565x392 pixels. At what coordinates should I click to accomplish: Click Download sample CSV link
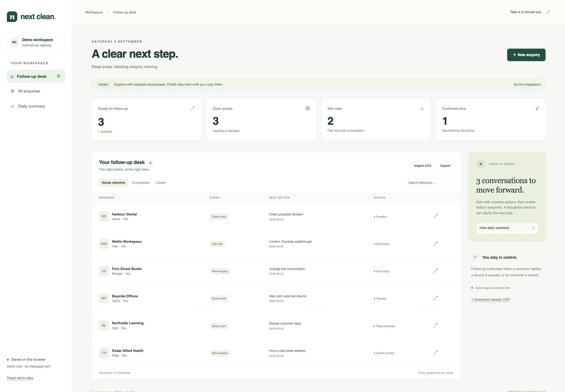[490, 299]
